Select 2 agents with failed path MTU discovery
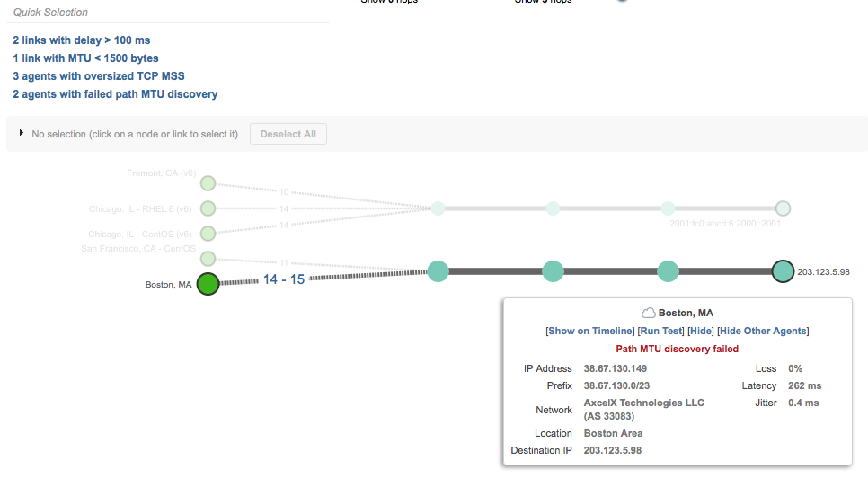868x478 pixels. click(114, 94)
